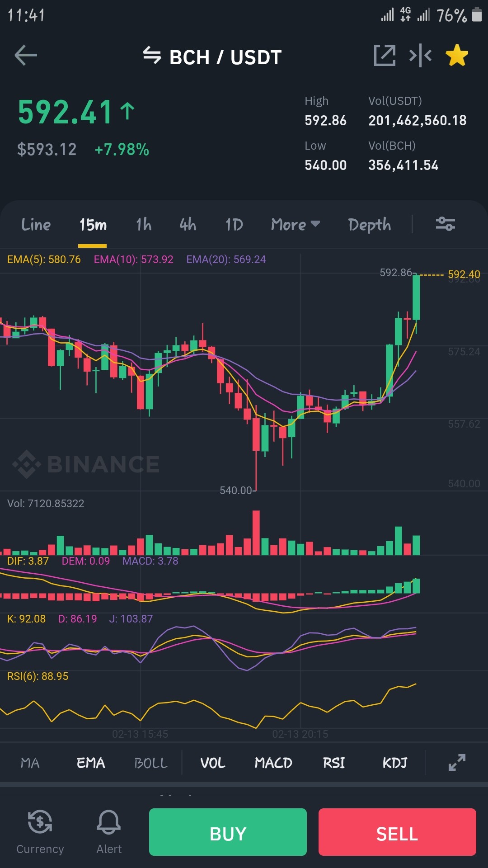Image resolution: width=488 pixels, height=868 pixels.
Task: Expand the More timeframe dropdown
Action: click(296, 224)
